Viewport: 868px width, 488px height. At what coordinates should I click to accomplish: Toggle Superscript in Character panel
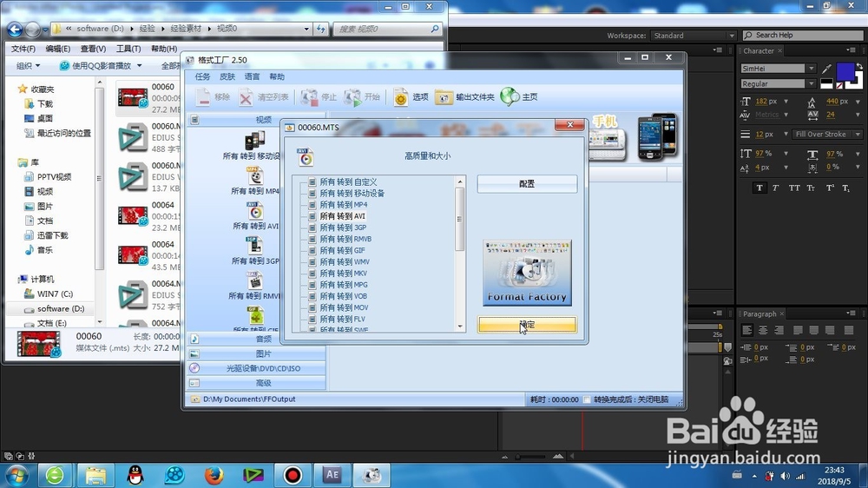830,188
